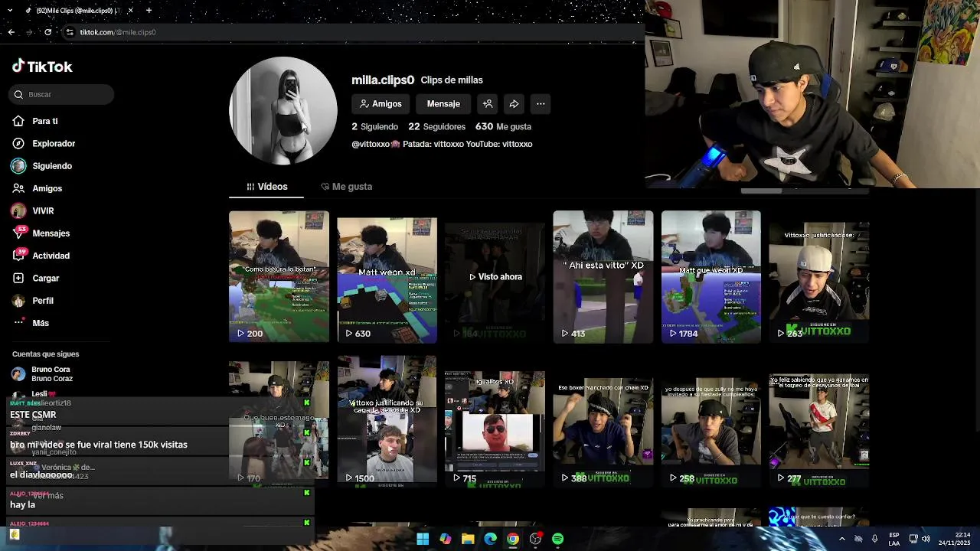Click the browser forward arrow
This screenshot has width=980, height=551.
(x=29, y=32)
